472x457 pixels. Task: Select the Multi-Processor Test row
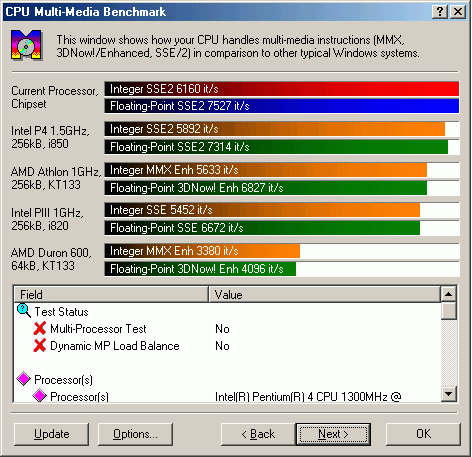(228, 329)
